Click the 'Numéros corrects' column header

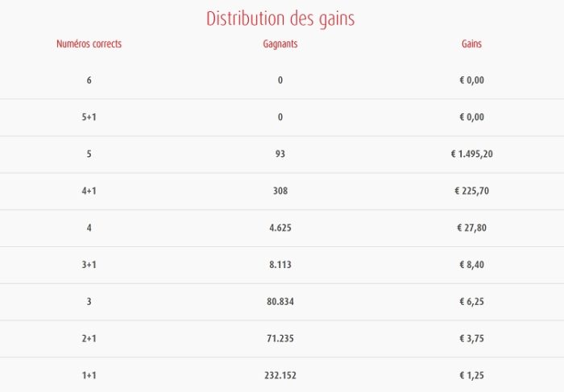(89, 43)
